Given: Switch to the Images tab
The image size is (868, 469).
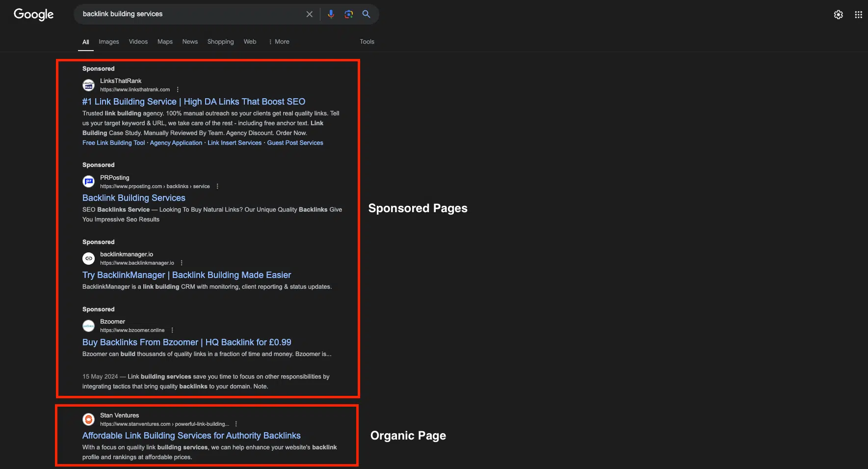Looking at the screenshot, I should [108, 42].
